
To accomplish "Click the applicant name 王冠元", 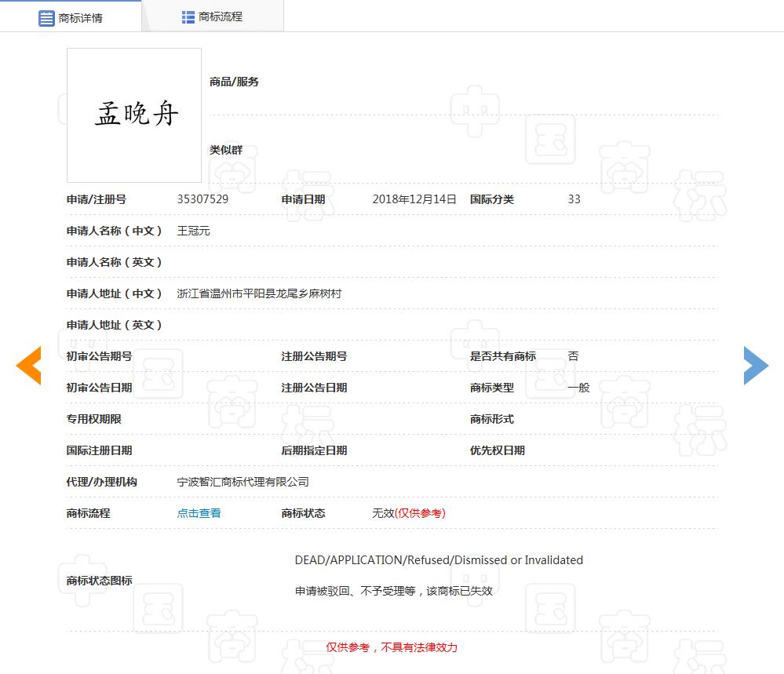I will coord(193,231).
